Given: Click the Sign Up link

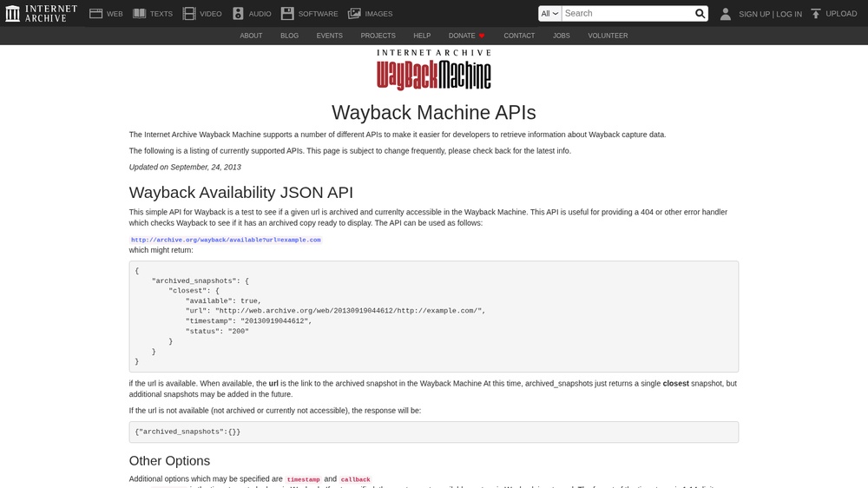Looking at the screenshot, I should 754,14.
